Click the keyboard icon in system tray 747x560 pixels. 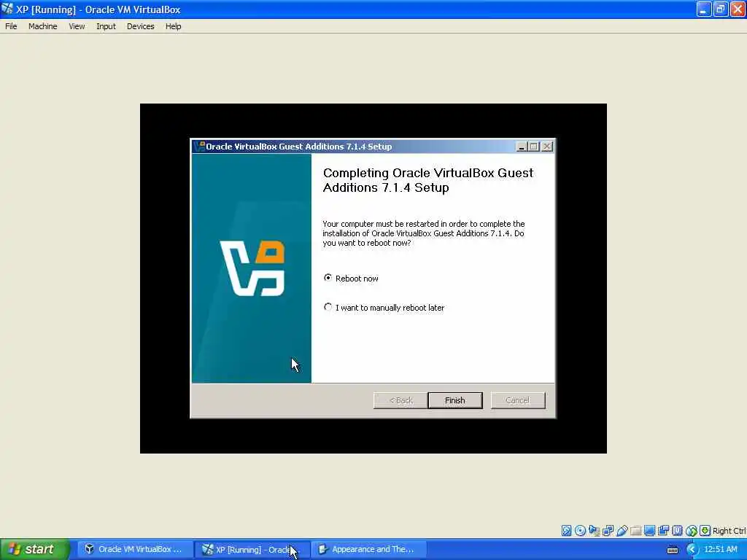point(672,550)
